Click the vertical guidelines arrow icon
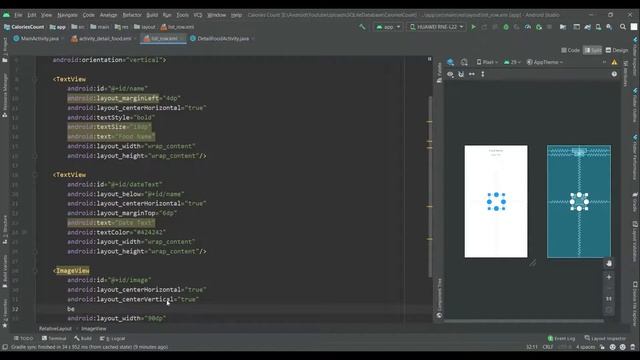Image resolution: width=640 pixels, height=360 pixels. pos(483,74)
